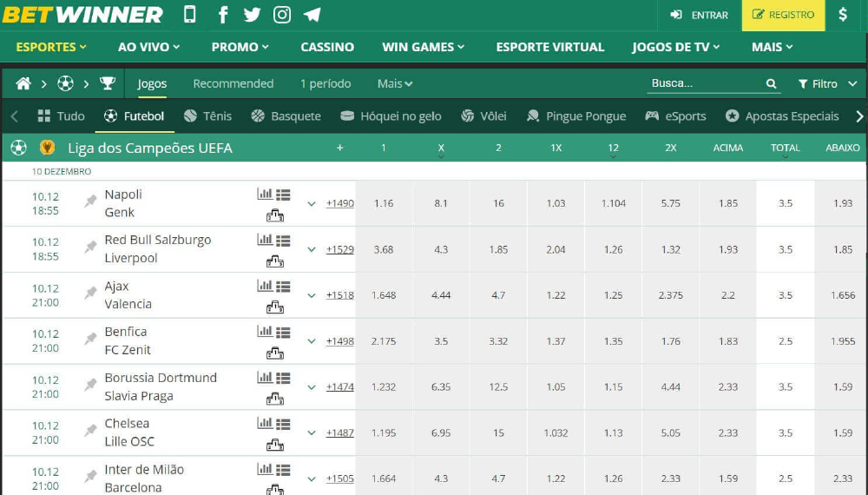Click the Champions League trophy badge
The width and height of the screenshot is (868, 495).
click(x=47, y=148)
